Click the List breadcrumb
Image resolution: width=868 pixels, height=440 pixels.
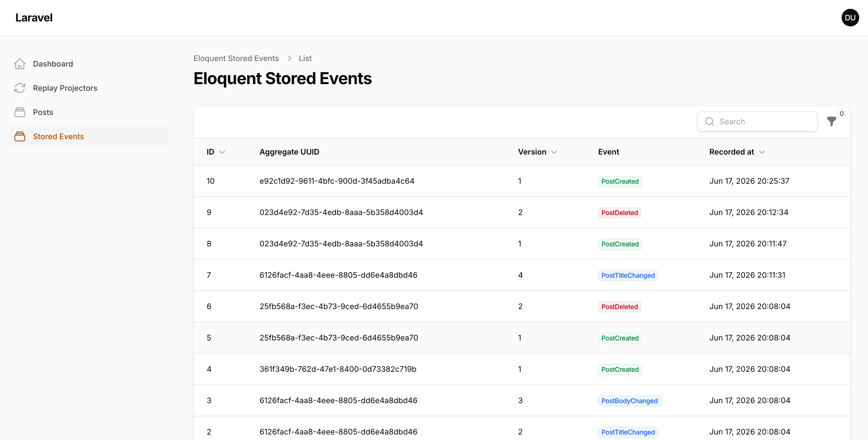click(305, 58)
